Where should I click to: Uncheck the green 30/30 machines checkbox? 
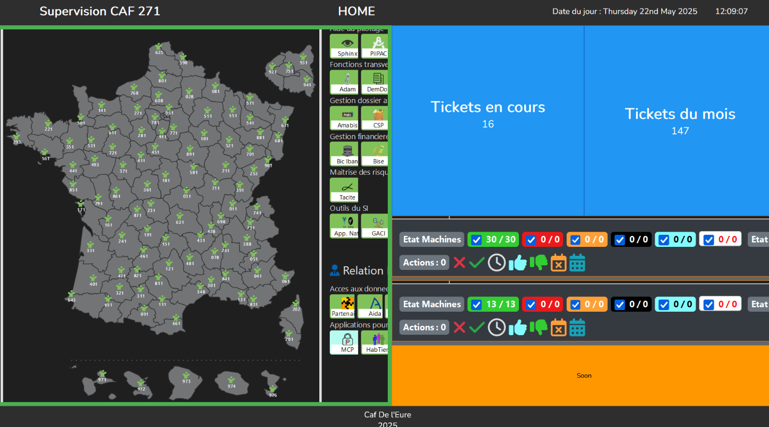pyautogui.click(x=476, y=240)
